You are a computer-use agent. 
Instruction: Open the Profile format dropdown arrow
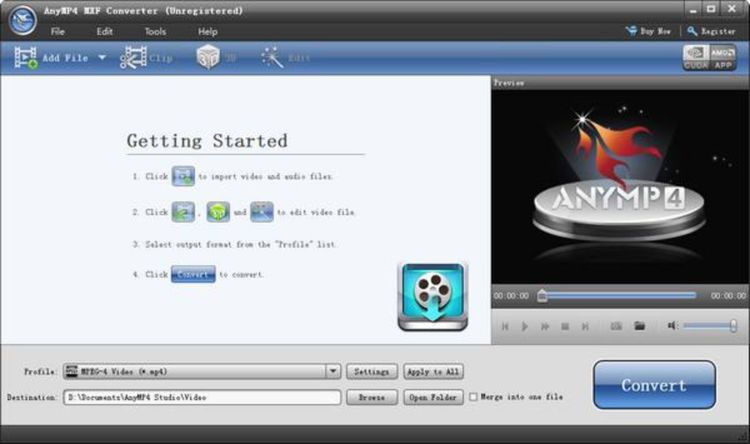coord(333,371)
